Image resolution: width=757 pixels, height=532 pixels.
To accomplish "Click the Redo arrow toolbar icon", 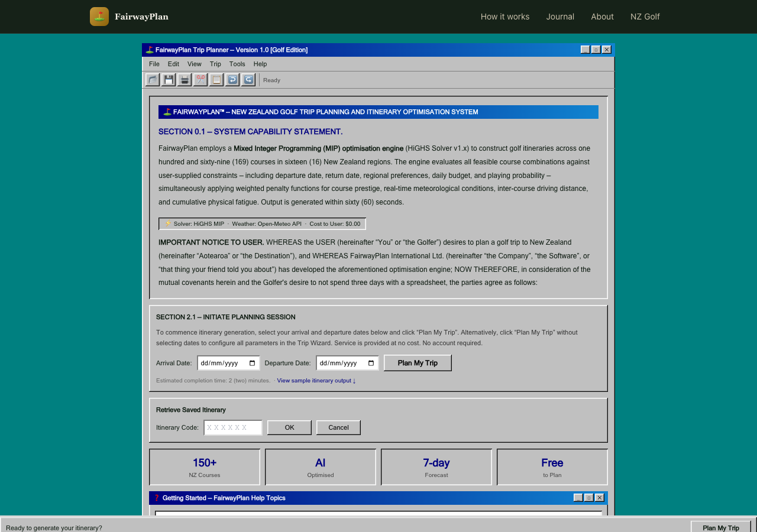I will click(x=248, y=80).
